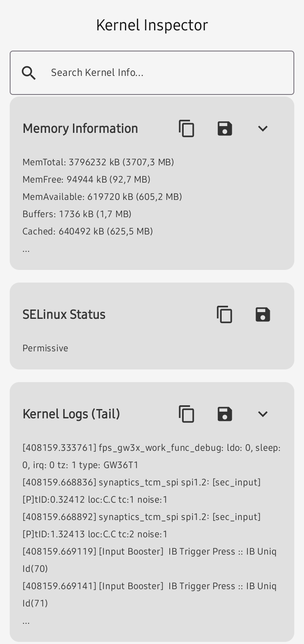
Task: Tap the SELinux Status heading
Action: (x=64, y=315)
